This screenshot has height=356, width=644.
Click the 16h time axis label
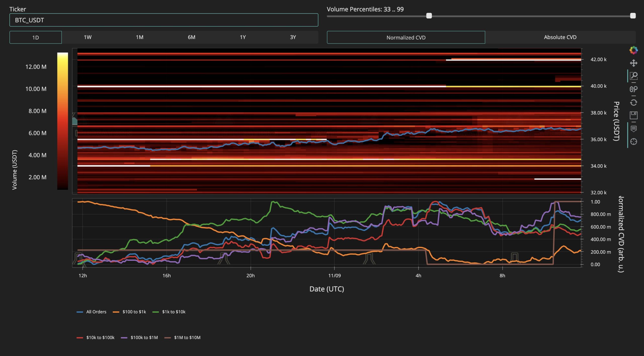(167, 276)
